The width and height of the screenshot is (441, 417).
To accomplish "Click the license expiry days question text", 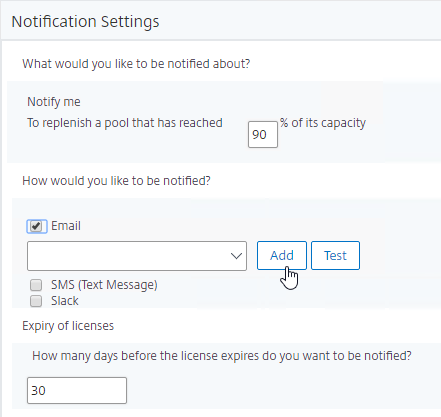I will (222, 356).
